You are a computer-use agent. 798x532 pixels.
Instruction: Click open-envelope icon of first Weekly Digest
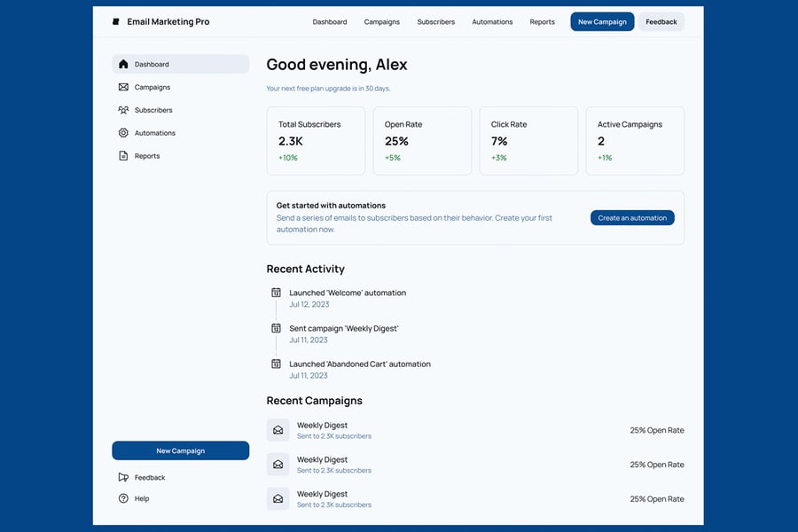[278, 430]
